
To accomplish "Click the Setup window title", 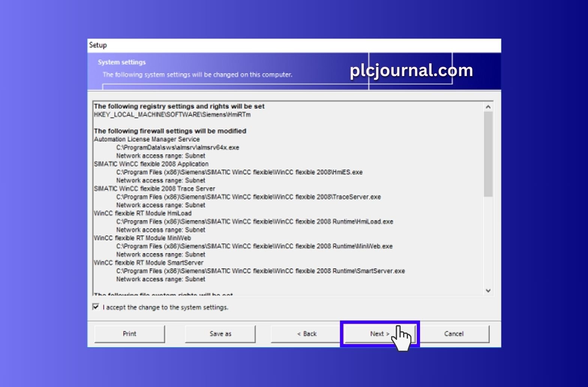I will click(x=98, y=45).
